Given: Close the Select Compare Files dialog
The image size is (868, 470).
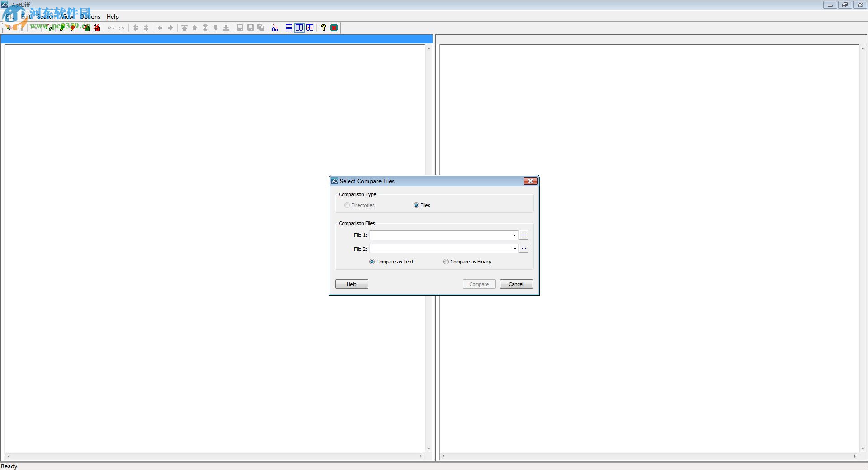Looking at the screenshot, I should click(530, 181).
